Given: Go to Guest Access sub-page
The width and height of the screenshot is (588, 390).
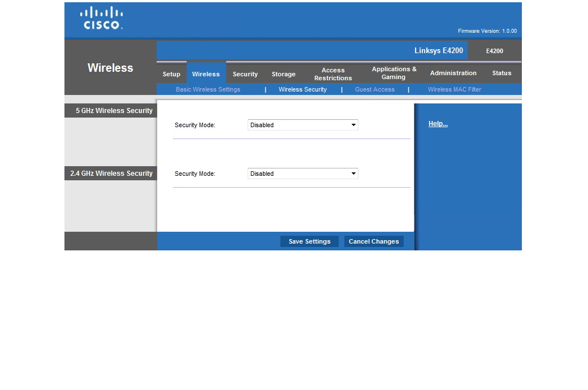Looking at the screenshot, I should (x=374, y=89).
